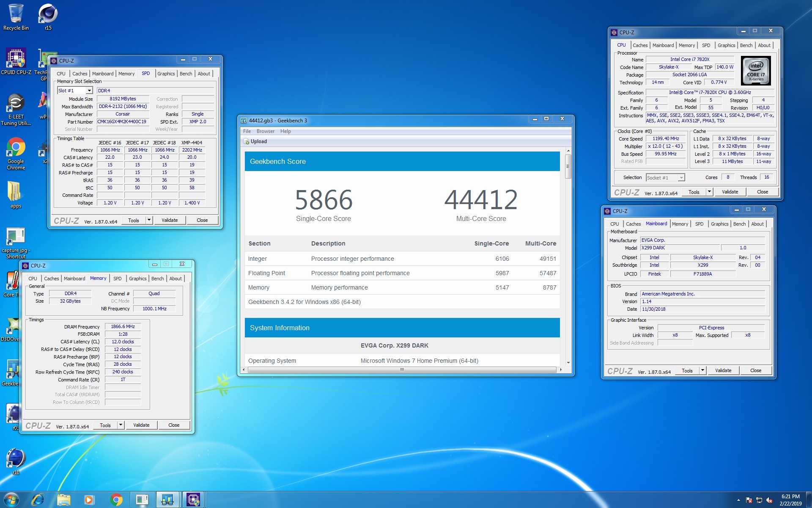The image size is (812, 508).
Task: Open the Tools dropdown arrow in Memory window
Action: click(x=121, y=425)
